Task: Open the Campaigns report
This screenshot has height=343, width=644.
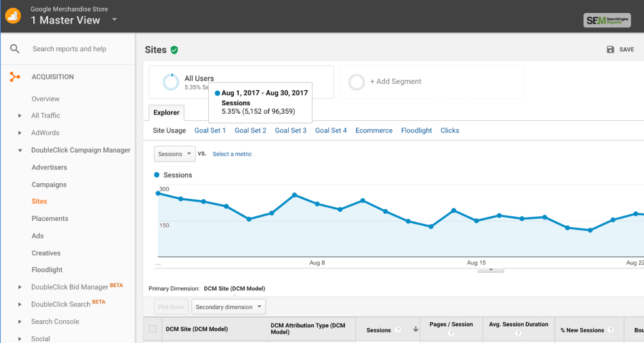Action: point(49,184)
